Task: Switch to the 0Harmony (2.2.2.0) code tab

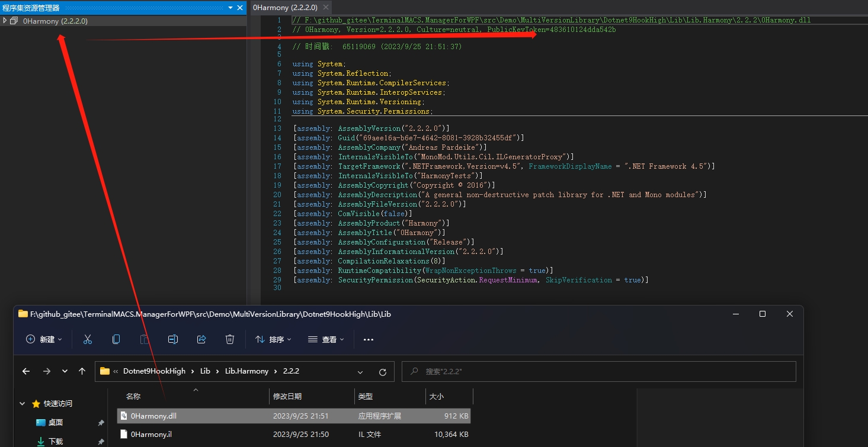Action: click(x=285, y=8)
